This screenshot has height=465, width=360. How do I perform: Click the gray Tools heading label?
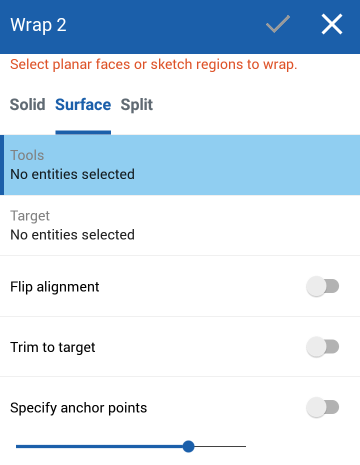(27, 155)
